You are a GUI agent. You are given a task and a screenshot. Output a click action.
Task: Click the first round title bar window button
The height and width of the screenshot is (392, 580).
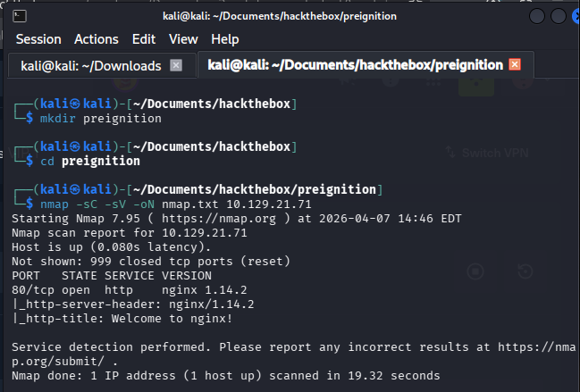pyautogui.click(x=537, y=16)
